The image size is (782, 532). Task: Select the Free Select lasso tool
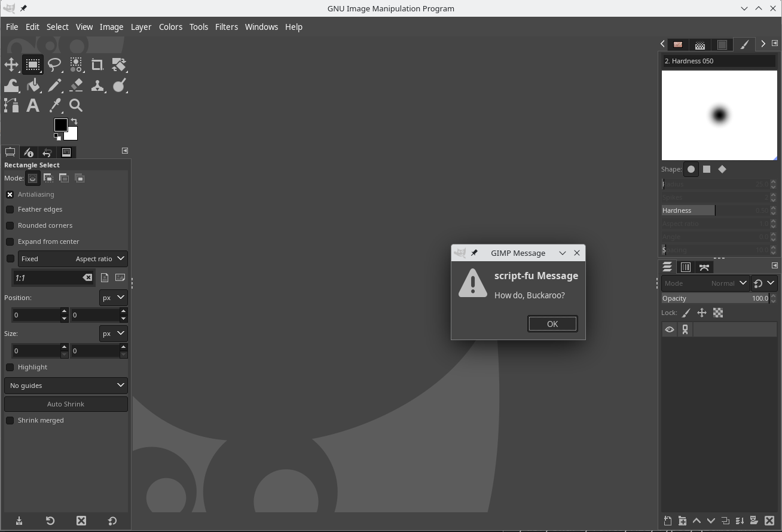coord(54,65)
